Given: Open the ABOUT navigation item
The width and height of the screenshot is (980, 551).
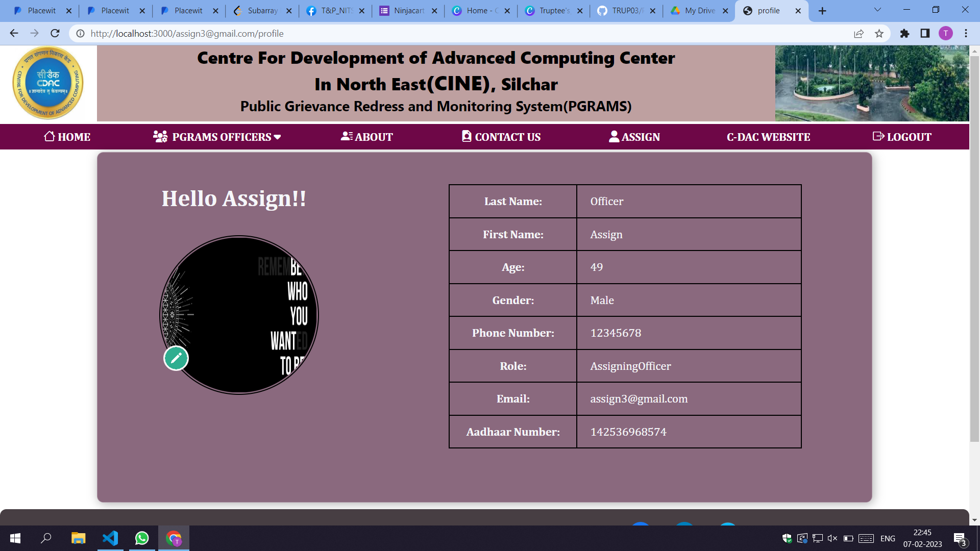Looking at the screenshot, I should pyautogui.click(x=367, y=137).
